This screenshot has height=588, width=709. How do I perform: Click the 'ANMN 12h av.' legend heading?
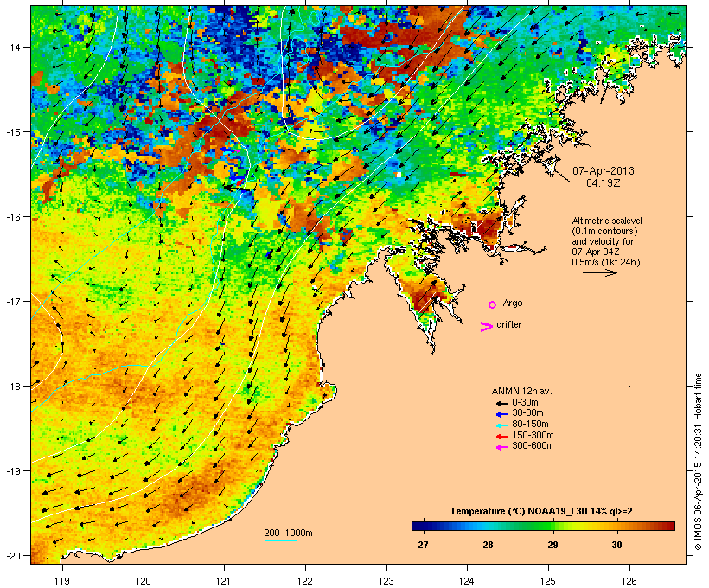pyautogui.click(x=521, y=391)
